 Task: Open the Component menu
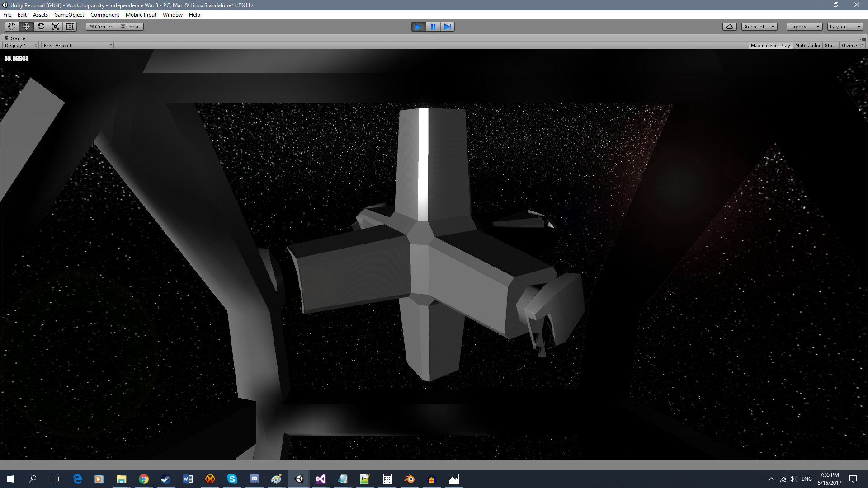(x=105, y=15)
